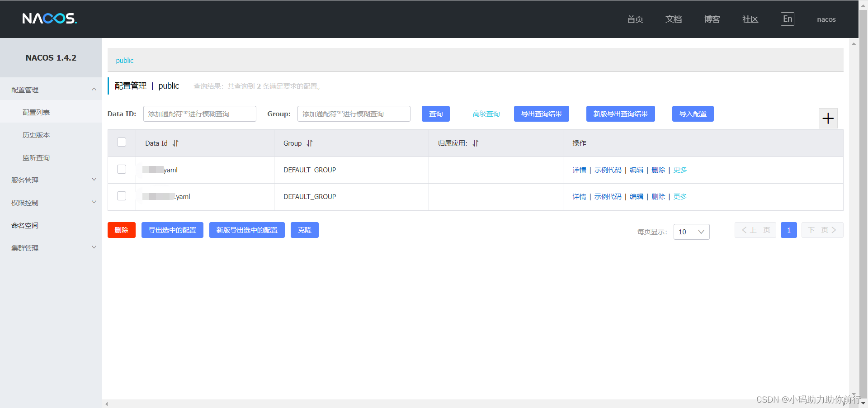
Task: Open 详情 for second .yaml row
Action: pyautogui.click(x=579, y=197)
